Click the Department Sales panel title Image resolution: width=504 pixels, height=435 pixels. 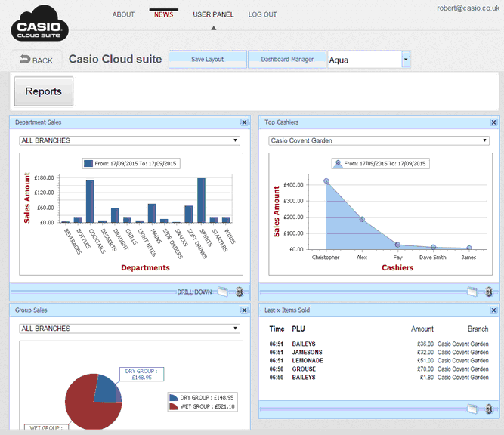click(x=39, y=122)
